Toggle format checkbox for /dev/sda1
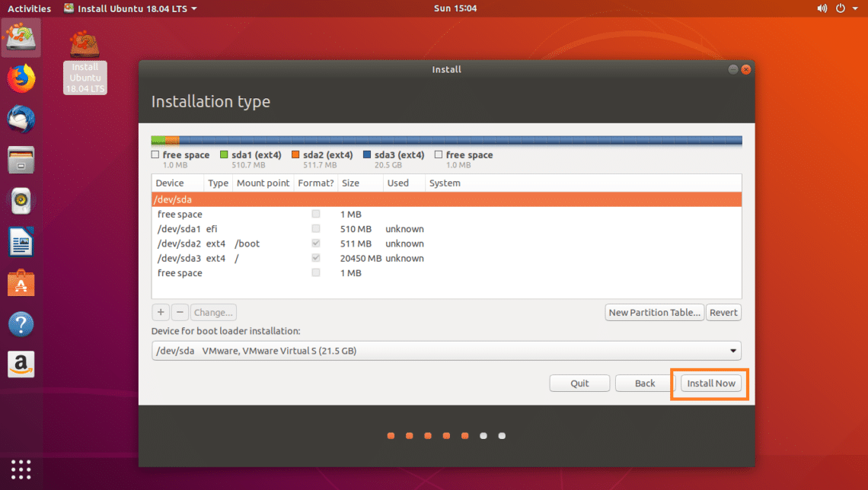The image size is (868, 490). pyautogui.click(x=316, y=229)
